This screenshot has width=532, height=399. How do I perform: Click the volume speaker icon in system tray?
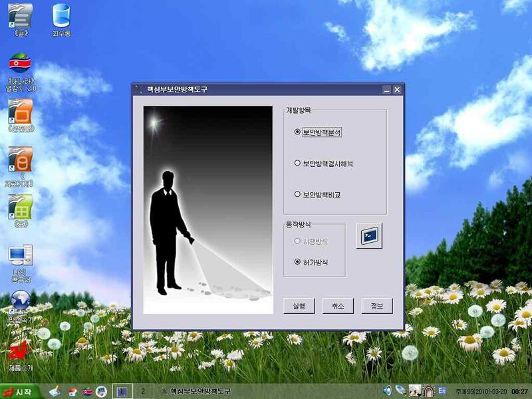388,391
